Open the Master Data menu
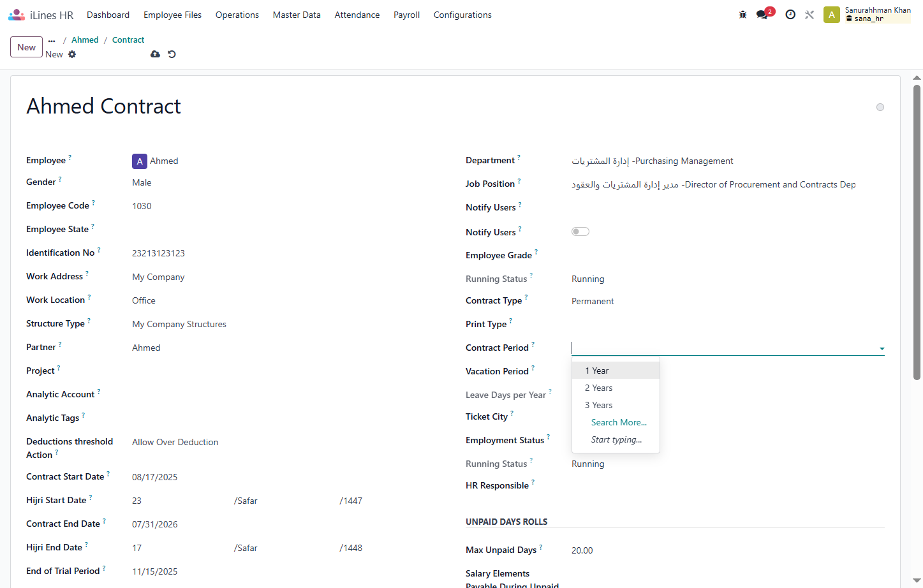Image resolution: width=923 pixels, height=588 pixels. [297, 15]
